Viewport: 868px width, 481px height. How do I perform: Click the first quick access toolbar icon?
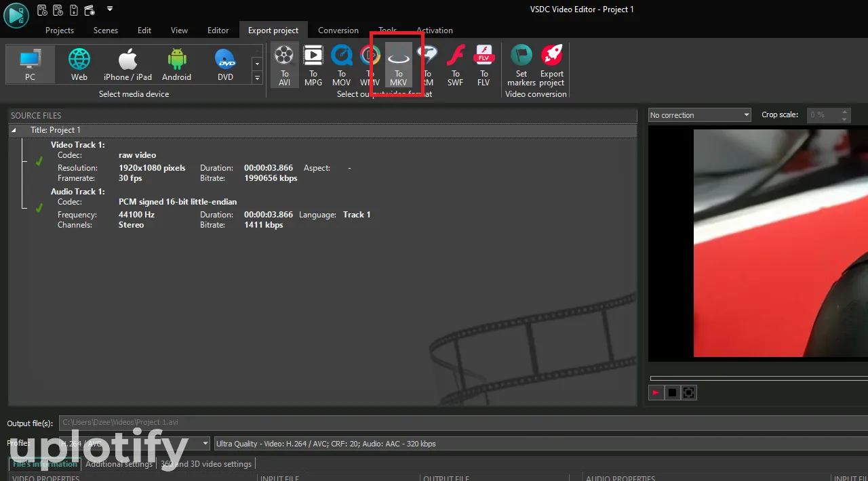(42, 9)
